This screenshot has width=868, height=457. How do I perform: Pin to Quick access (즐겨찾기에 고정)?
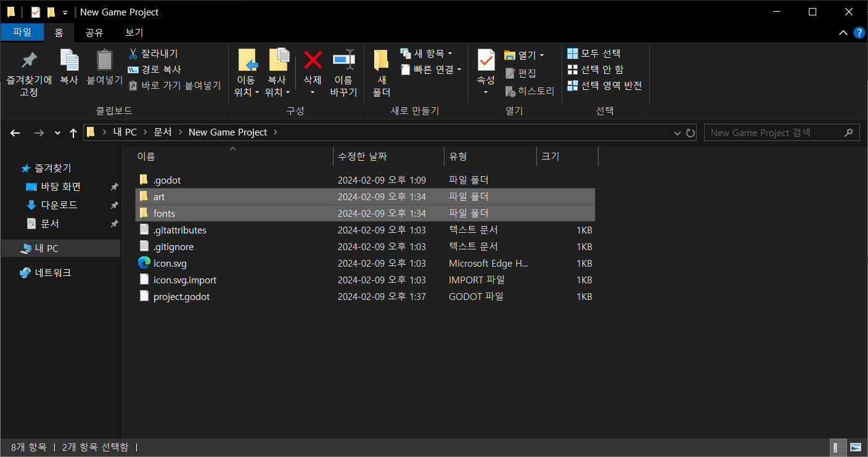pyautogui.click(x=29, y=74)
